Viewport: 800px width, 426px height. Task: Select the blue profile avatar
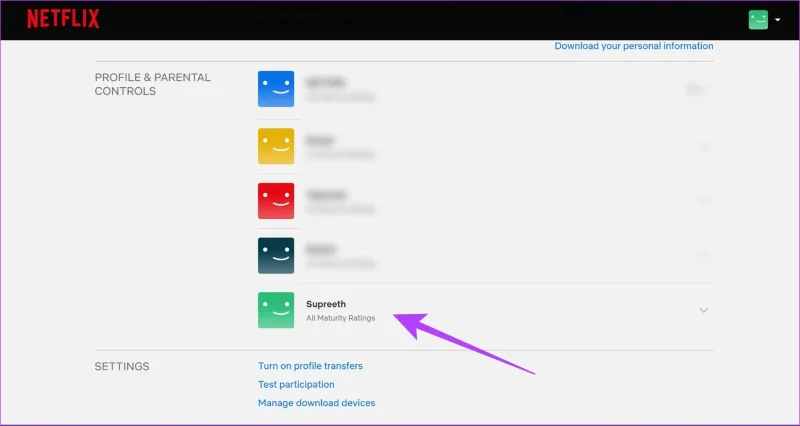pos(276,89)
